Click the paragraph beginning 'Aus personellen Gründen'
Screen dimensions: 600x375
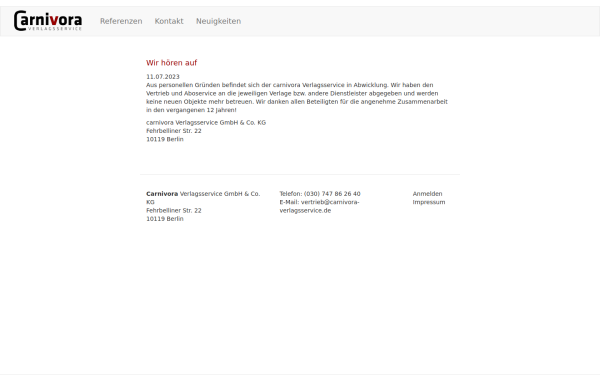(297, 98)
